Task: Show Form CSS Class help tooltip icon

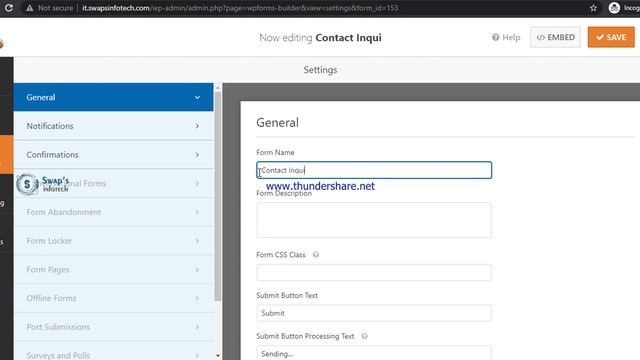Action: pyautogui.click(x=316, y=255)
